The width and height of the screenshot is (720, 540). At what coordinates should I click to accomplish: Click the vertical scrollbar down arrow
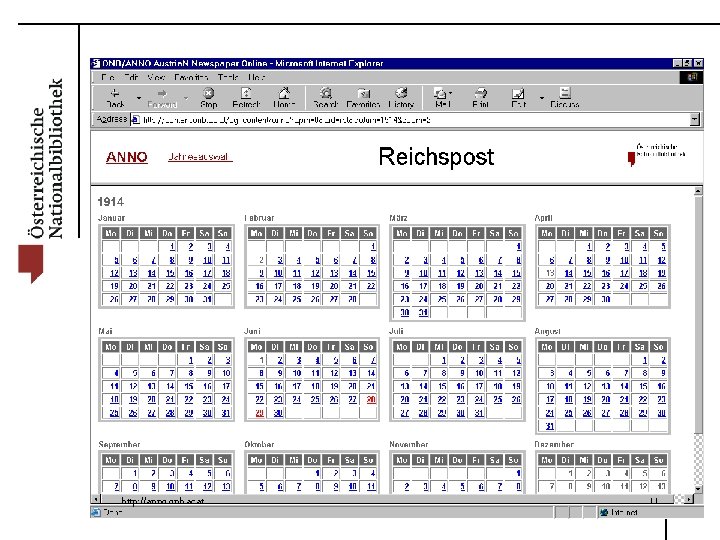(x=698, y=489)
